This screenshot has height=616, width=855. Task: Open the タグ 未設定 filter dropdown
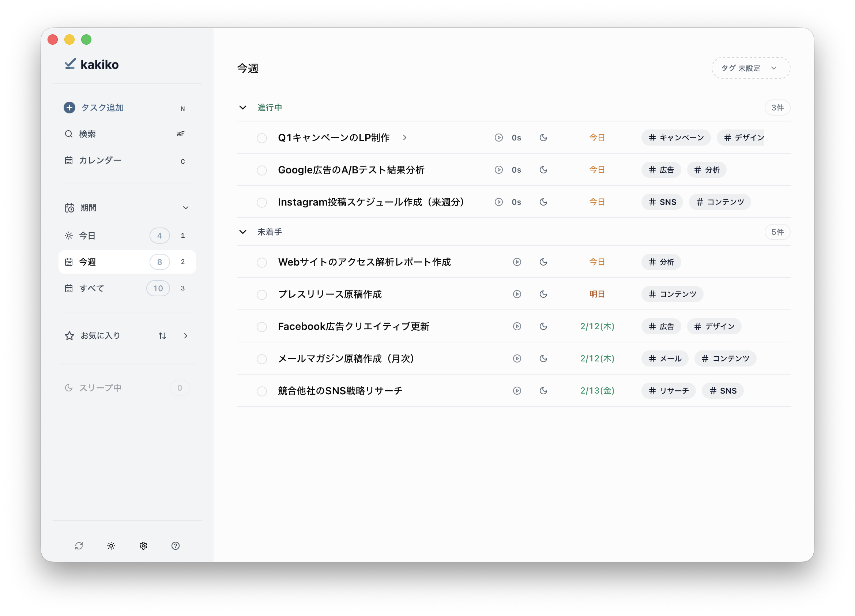(x=750, y=68)
